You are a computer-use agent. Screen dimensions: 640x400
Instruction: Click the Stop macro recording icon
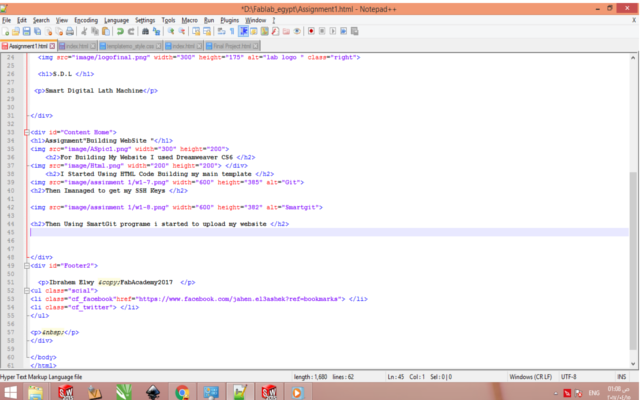(322, 31)
